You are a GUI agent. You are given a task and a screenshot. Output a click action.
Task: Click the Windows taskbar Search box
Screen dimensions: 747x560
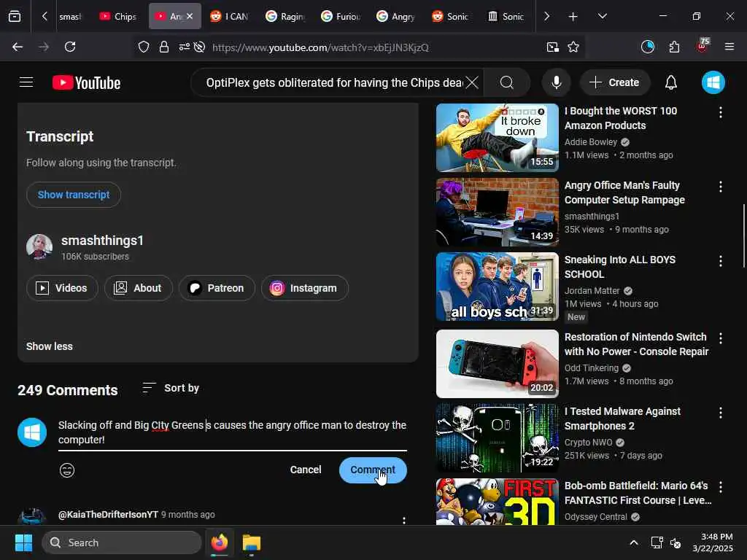pos(122,542)
